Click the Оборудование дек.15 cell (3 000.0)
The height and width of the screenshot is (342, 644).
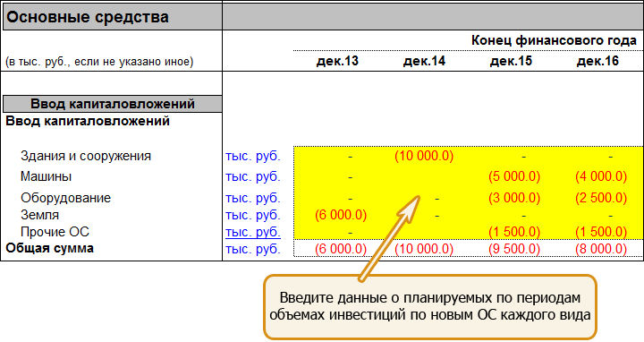point(514,198)
